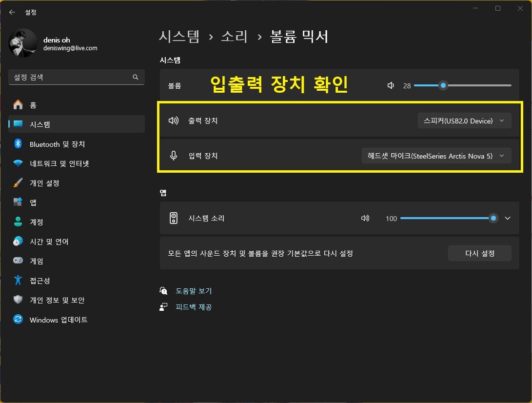Click the Accounts person icon
This screenshot has height=403, width=532.
tap(18, 222)
